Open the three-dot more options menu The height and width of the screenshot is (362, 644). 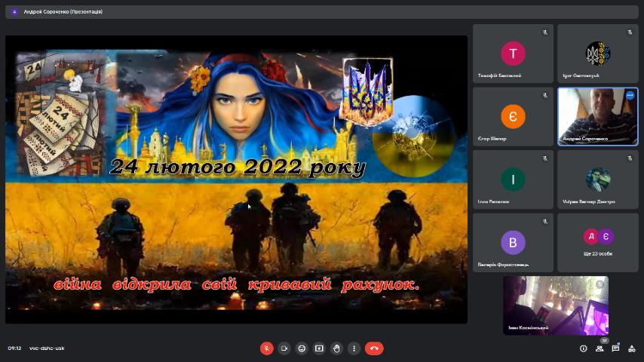[x=354, y=348]
